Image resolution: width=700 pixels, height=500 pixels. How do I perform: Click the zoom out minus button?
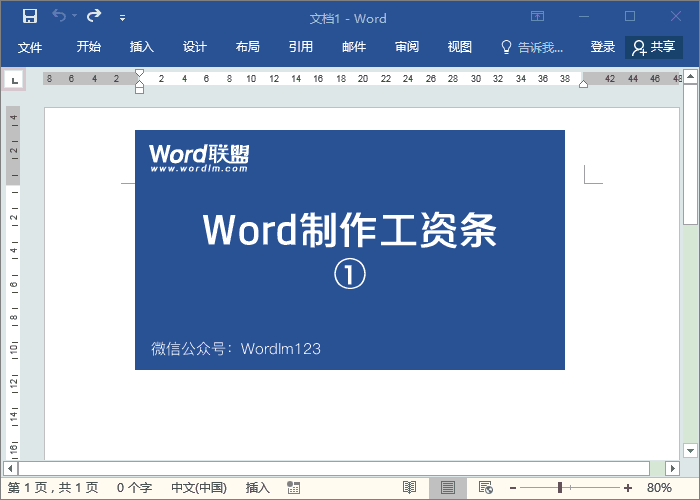click(513, 488)
